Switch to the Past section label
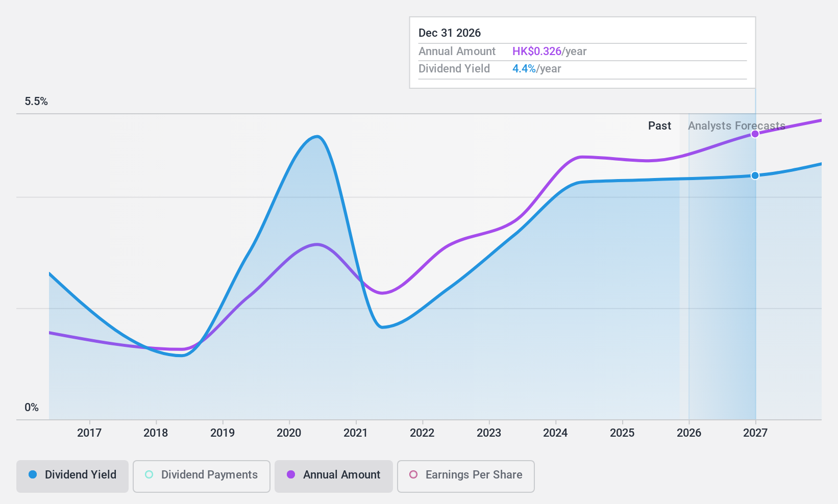Image resolution: width=838 pixels, height=504 pixels. coord(659,125)
